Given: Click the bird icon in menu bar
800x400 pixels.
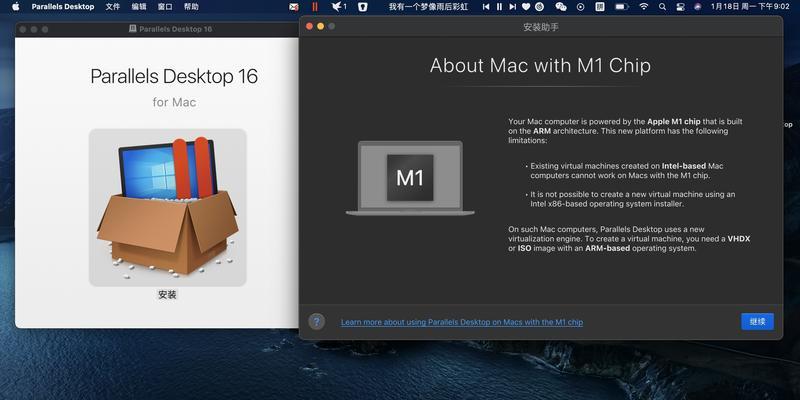Looking at the screenshot, I should click(x=339, y=7).
